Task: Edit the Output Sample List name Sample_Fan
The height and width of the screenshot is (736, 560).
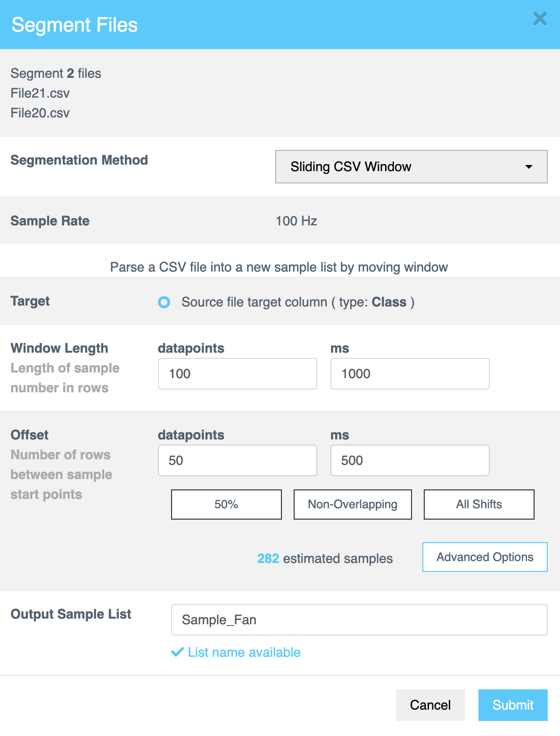Action: click(x=359, y=620)
